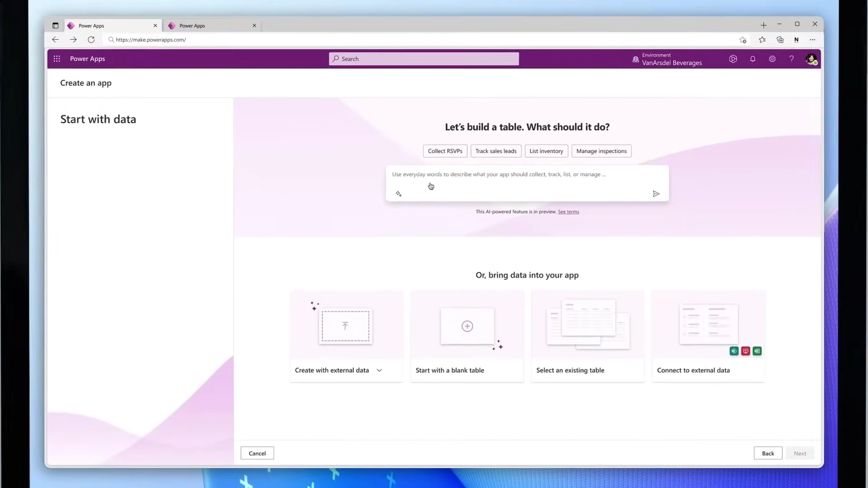
Task: Open the notifications bell
Action: click(753, 59)
